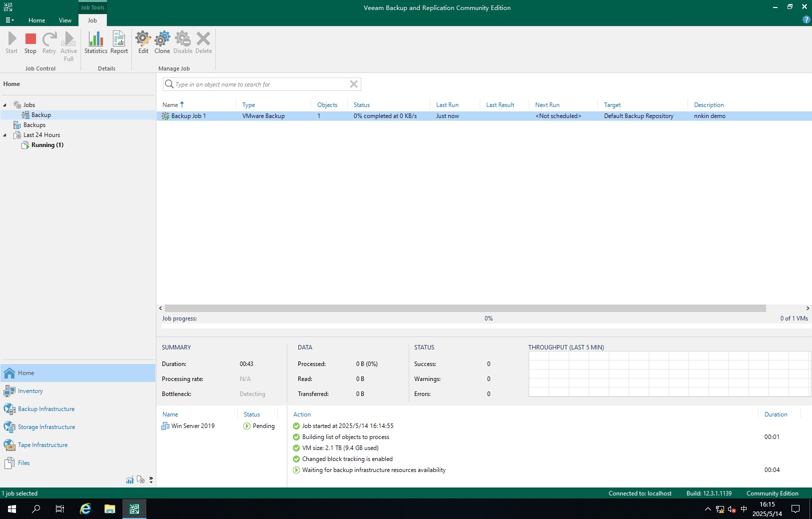This screenshot has width=812, height=519.
Task: Clear the search box with the X
Action: (x=353, y=84)
